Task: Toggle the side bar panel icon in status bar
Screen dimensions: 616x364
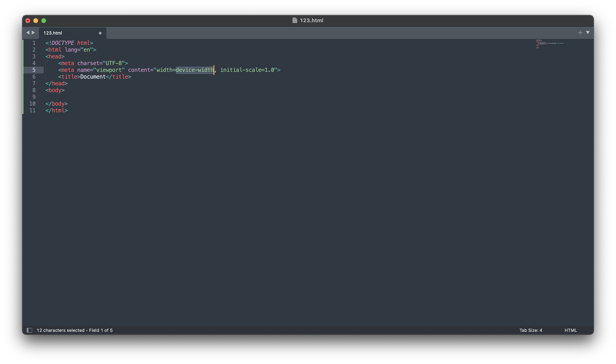Action: pyautogui.click(x=29, y=330)
